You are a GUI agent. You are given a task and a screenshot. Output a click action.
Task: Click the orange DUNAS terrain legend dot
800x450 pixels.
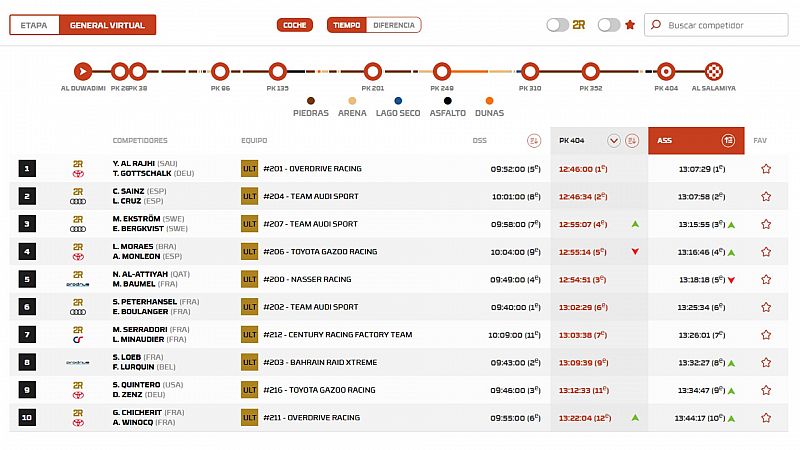click(x=489, y=100)
